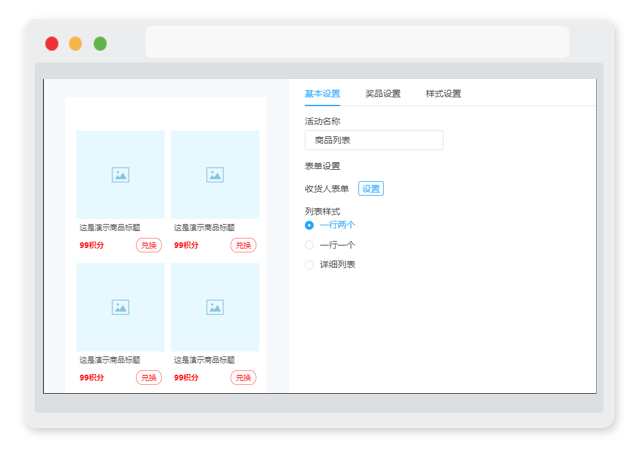Select the 一行两个 list style radio
Viewport: 640px width, 451px height.
pyautogui.click(x=309, y=225)
